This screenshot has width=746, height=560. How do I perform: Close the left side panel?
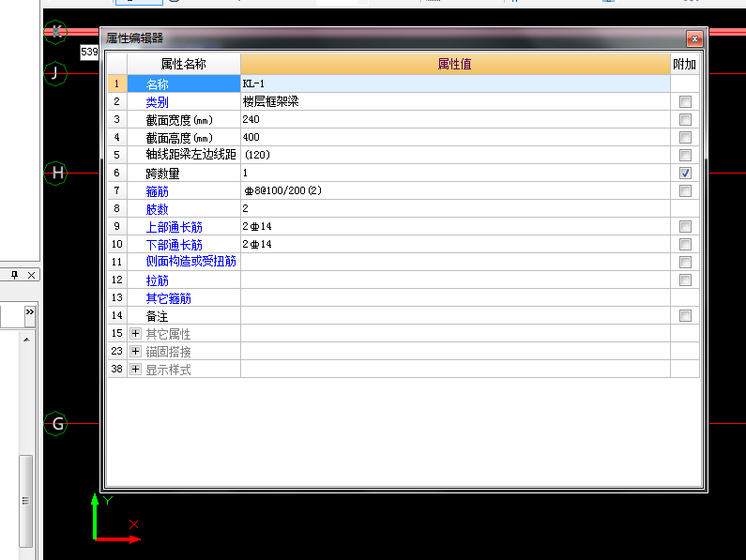[31, 275]
